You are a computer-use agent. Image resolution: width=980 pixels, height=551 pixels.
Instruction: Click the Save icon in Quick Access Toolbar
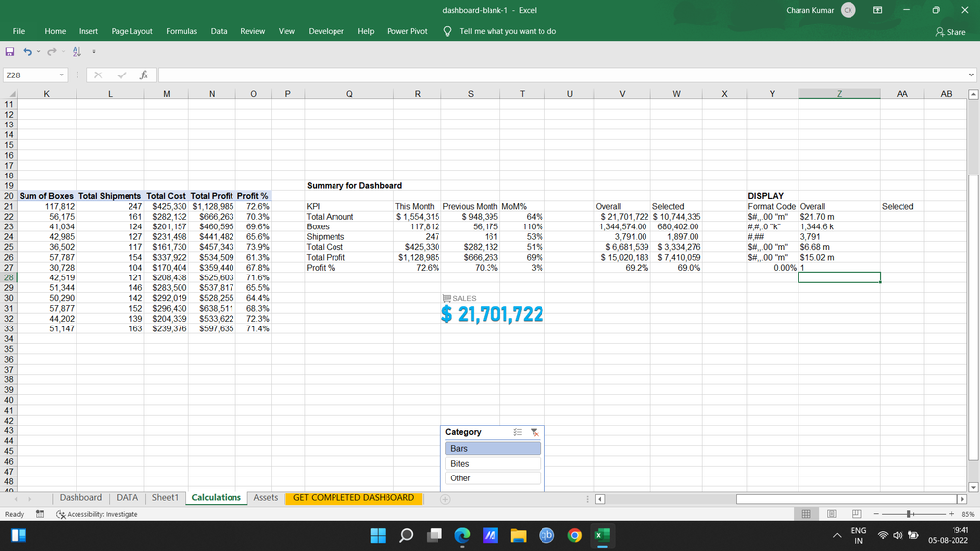(10, 52)
